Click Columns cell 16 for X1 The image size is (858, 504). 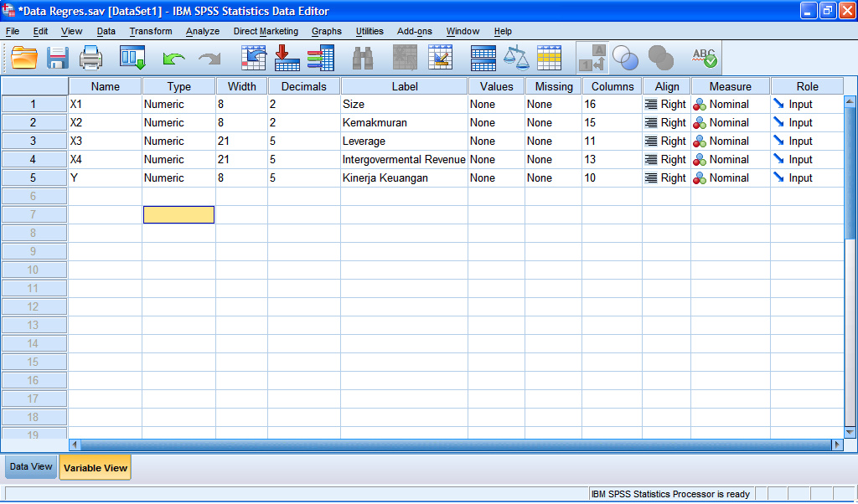tap(612, 104)
